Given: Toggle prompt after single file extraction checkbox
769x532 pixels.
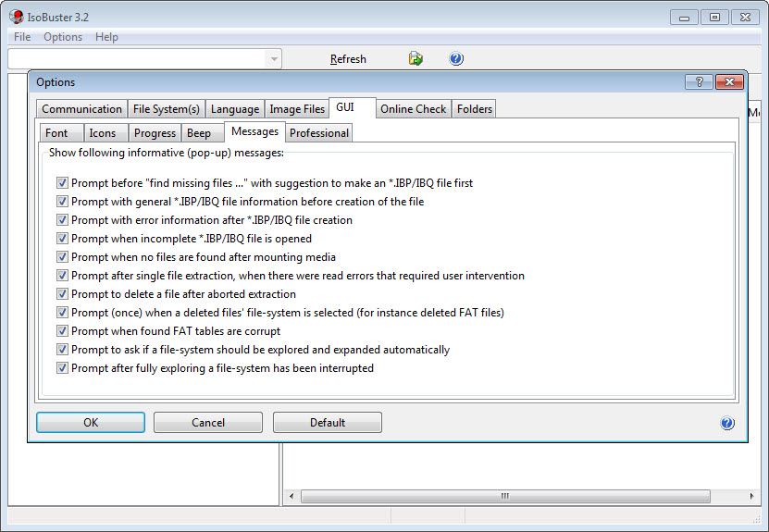Looking at the screenshot, I should coord(62,276).
